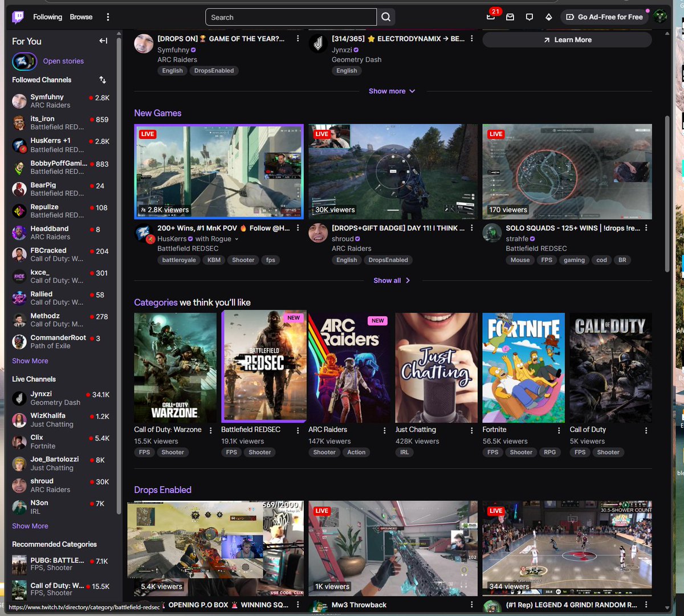Screen dimensions: 684x616
Task: Open strahfe's 170 viewers stream thumbnail
Action: point(567,172)
